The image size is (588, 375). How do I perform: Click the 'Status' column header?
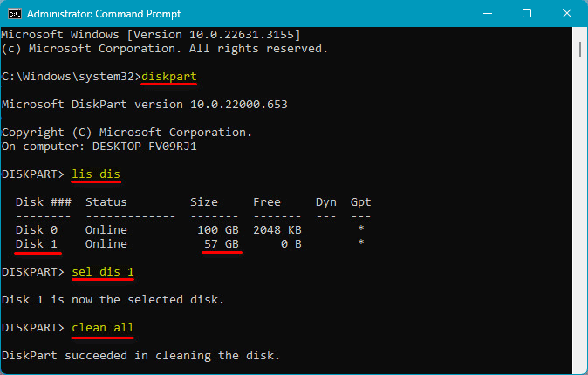pyautogui.click(x=106, y=201)
